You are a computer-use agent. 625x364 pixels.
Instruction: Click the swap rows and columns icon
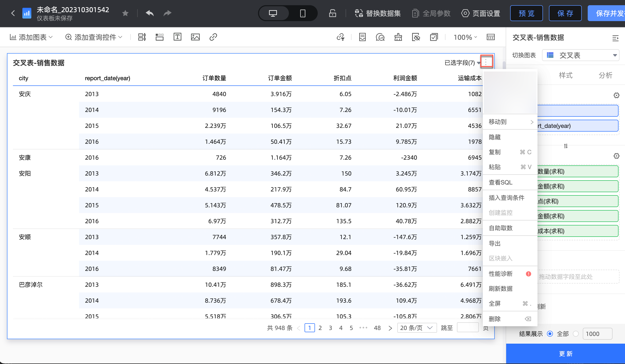pos(566,146)
